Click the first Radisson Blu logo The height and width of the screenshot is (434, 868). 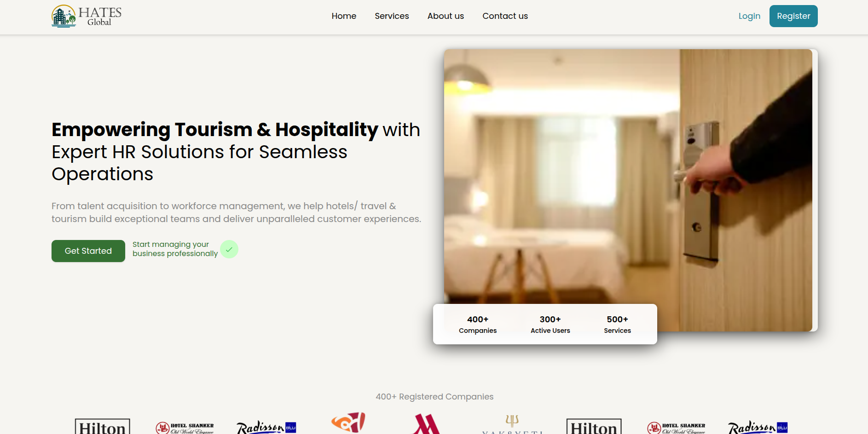pos(266,427)
